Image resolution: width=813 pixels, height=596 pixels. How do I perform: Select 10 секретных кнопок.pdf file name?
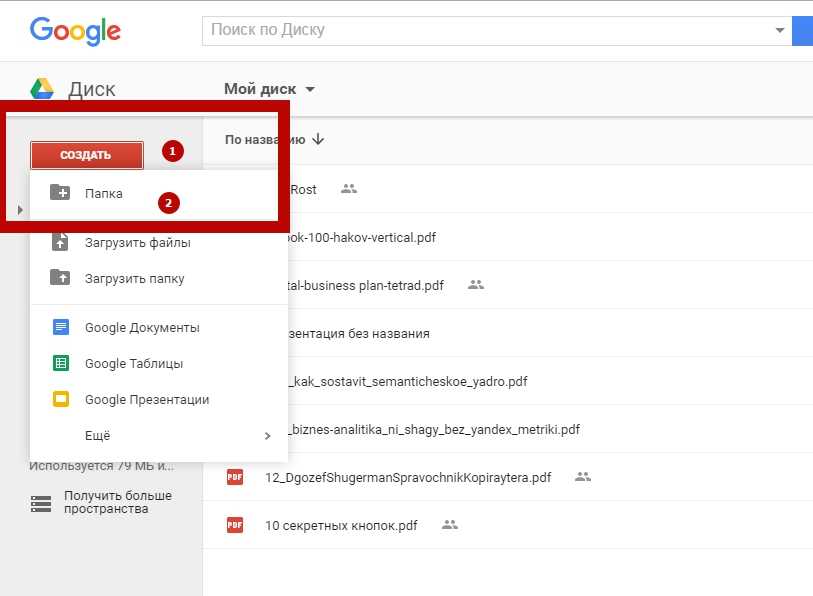(x=341, y=525)
